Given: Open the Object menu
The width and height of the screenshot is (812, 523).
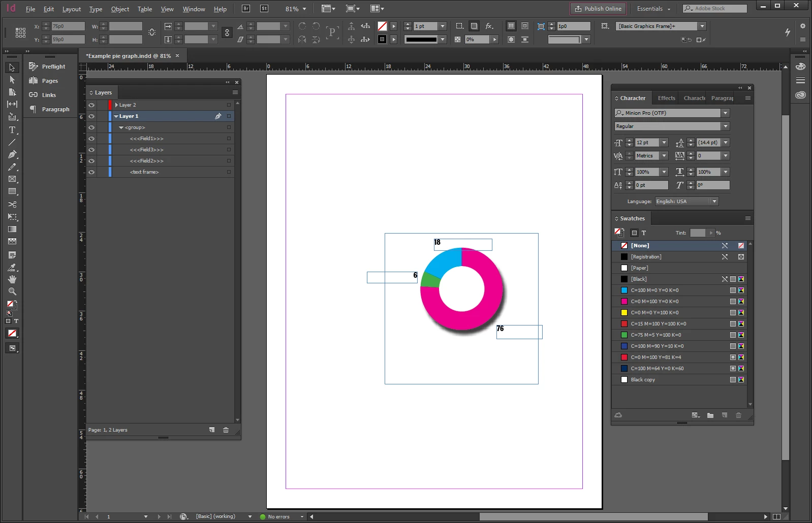Looking at the screenshot, I should click(x=120, y=9).
